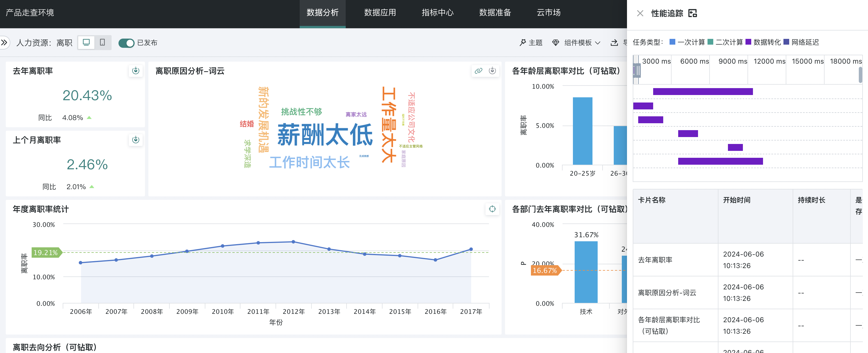
Task: Click the 挑战性不够 word in word cloud
Action: click(x=301, y=111)
